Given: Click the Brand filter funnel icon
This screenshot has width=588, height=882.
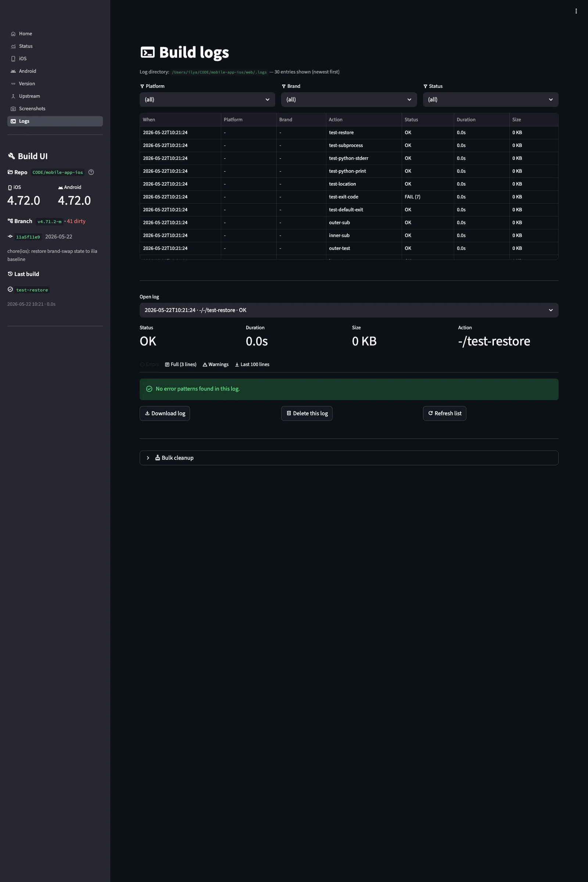Looking at the screenshot, I should 284,86.
